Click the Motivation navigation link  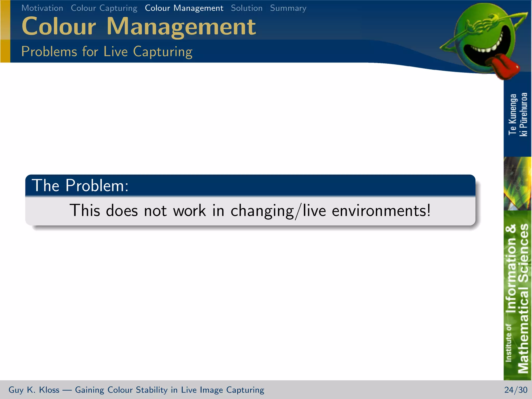tap(42, 8)
